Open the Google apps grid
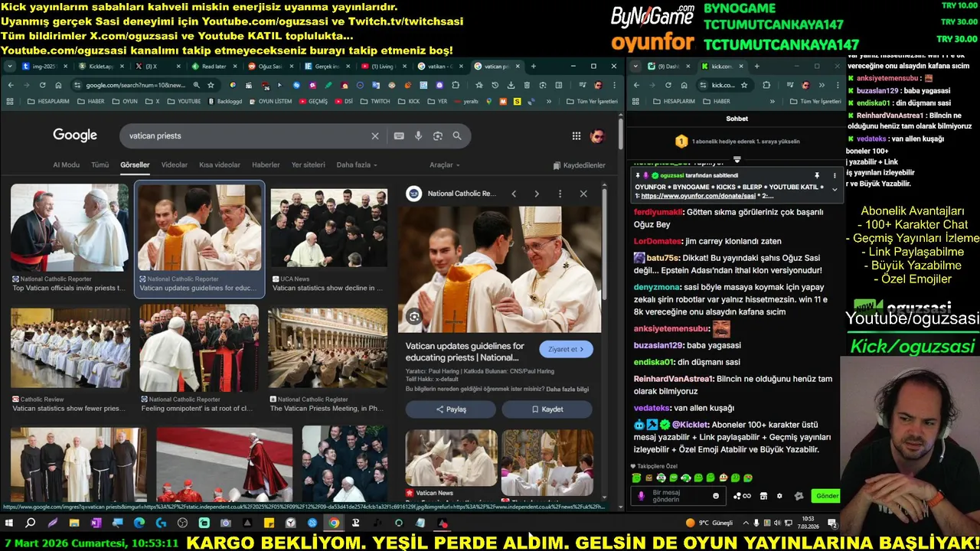 (576, 135)
